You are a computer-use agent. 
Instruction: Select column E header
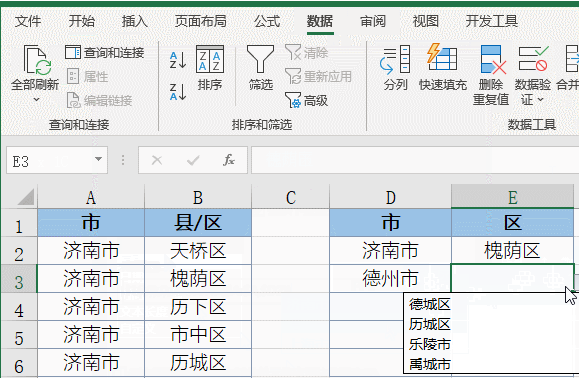[x=512, y=197]
